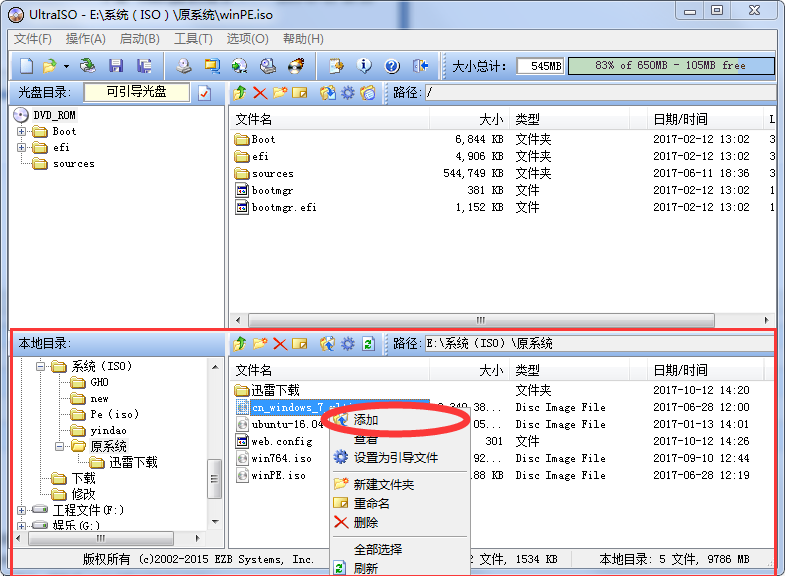Screen dimensions: 785x576
Task: Click the Extract icon in upper toolbar
Action: pos(328,93)
